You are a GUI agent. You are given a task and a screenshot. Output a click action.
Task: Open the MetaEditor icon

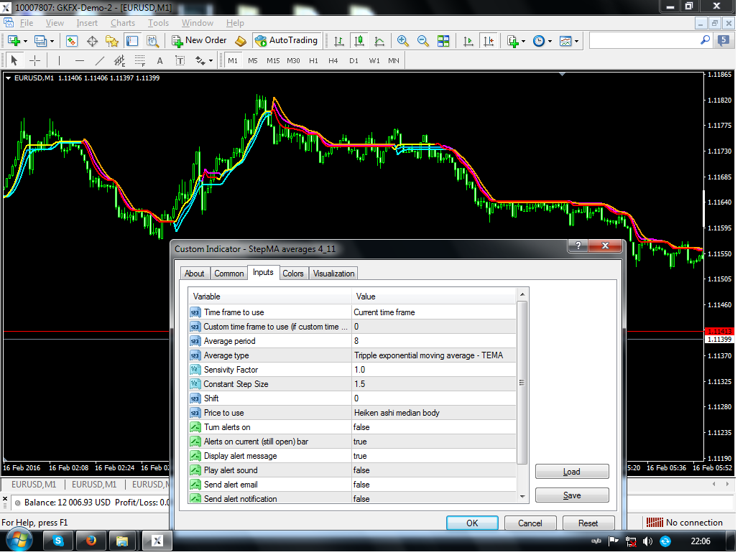coord(241,41)
